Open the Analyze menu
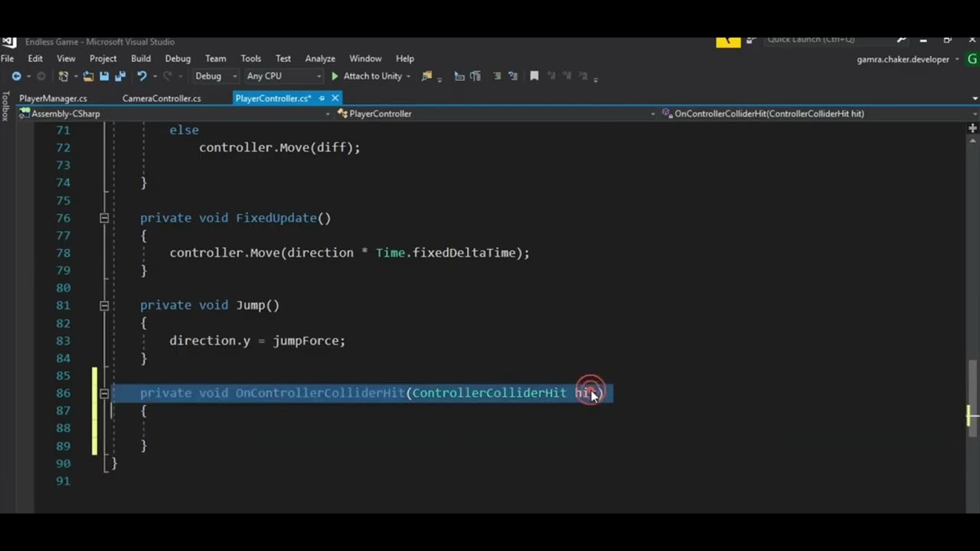The height and width of the screenshot is (551, 980). pos(320,59)
